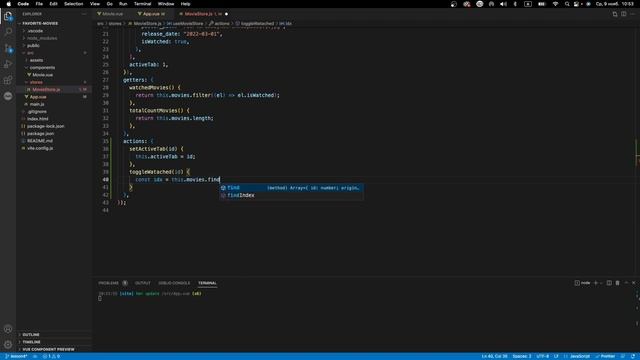Split the editor right
The image size is (640, 360).
click(624, 14)
